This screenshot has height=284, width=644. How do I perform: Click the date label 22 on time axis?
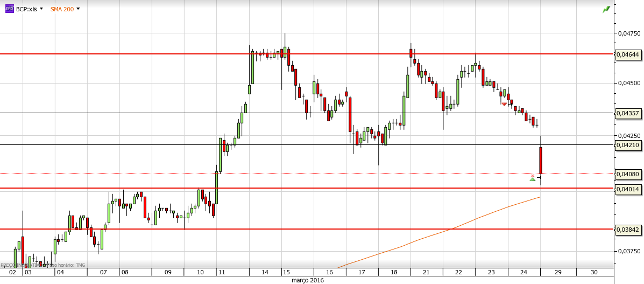click(x=459, y=272)
